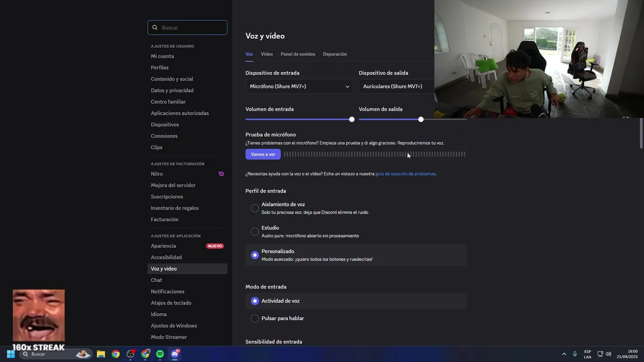Click the microphone test level meter
The image size is (644, 362).
(x=374, y=154)
